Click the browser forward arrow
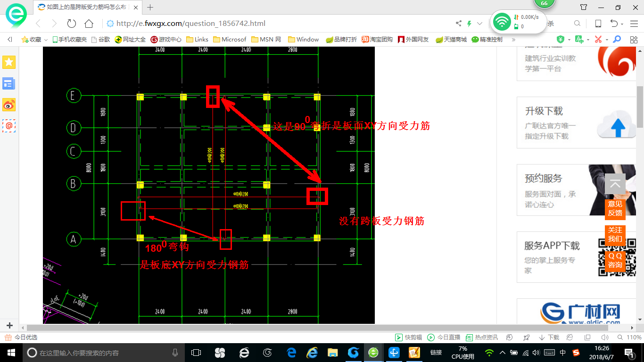The height and width of the screenshot is (362, 644). tap(54, 24)
